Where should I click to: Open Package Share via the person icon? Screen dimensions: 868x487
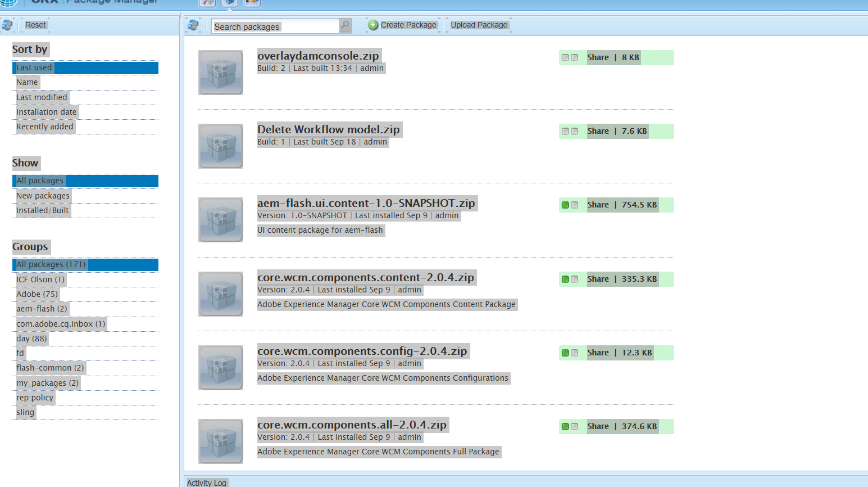point(252,3)
